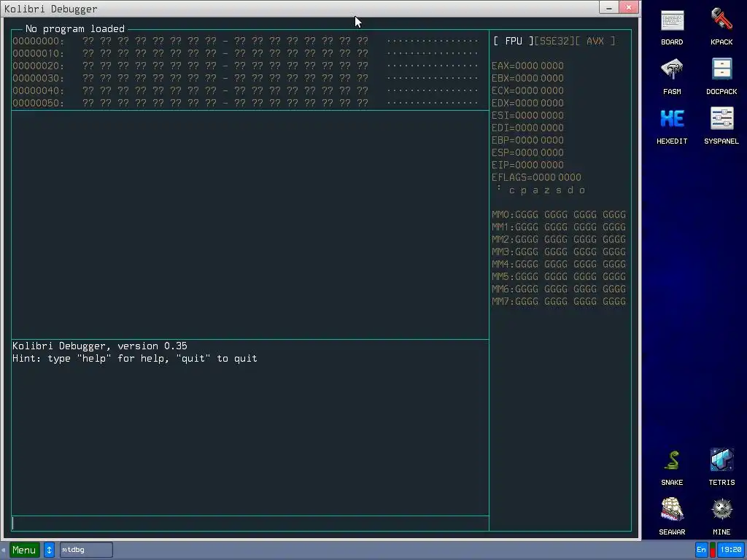The image size is (747, 560).
Task: Click the blue arrows taskbar icon
Action: pos(49,550)
